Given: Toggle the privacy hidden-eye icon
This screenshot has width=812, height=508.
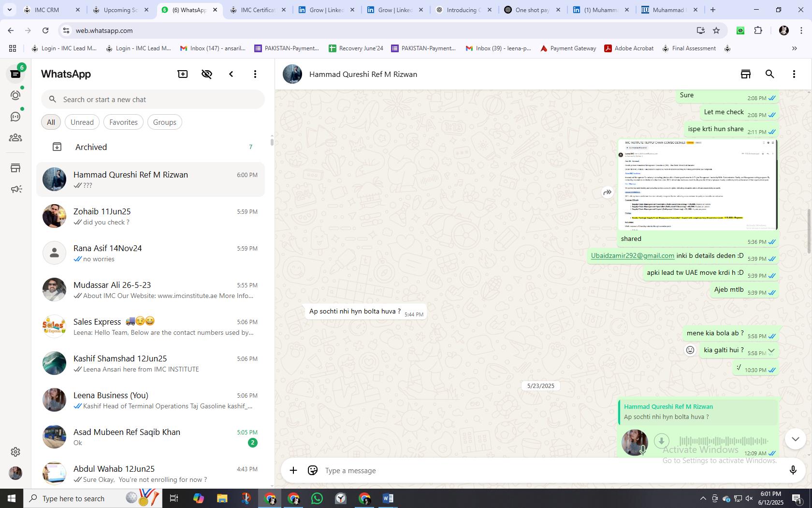Looking at the screenshot, I should (x=207, y=74).
